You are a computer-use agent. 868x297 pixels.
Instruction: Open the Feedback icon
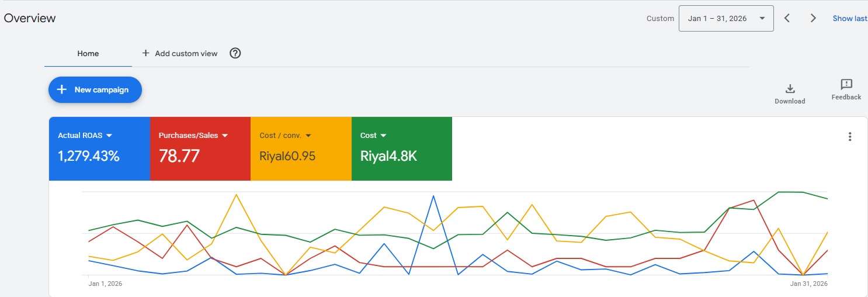846,85
